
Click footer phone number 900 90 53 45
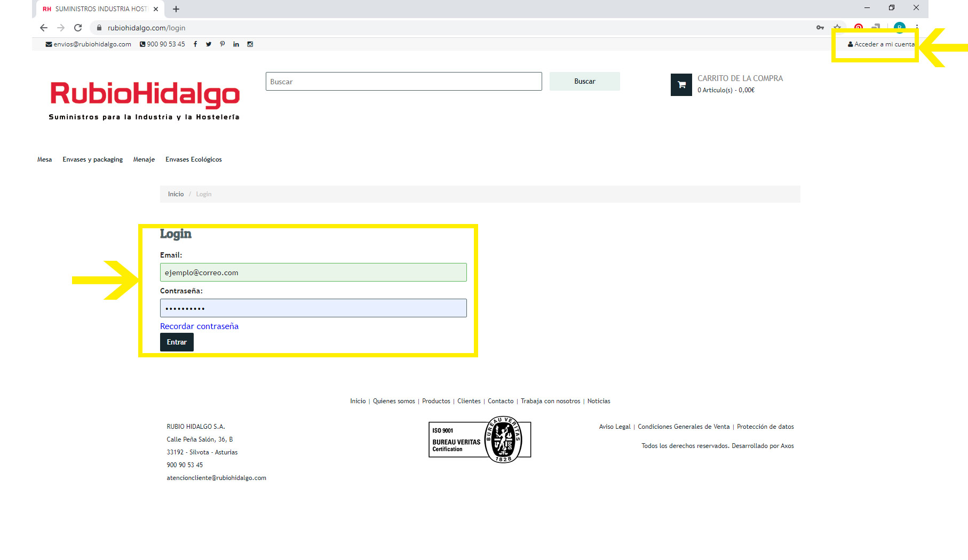pyautogui.click(x=185, y=465)
